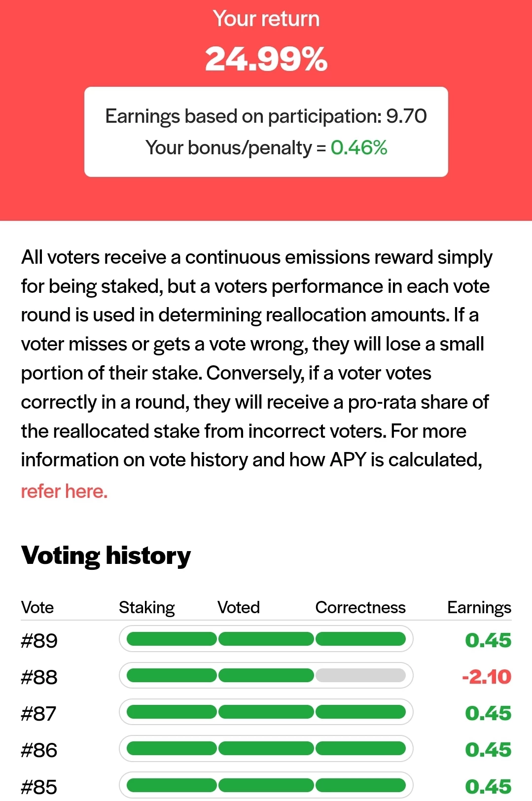Click the Staking bar segment for vote #85

(x=172, y=785)
